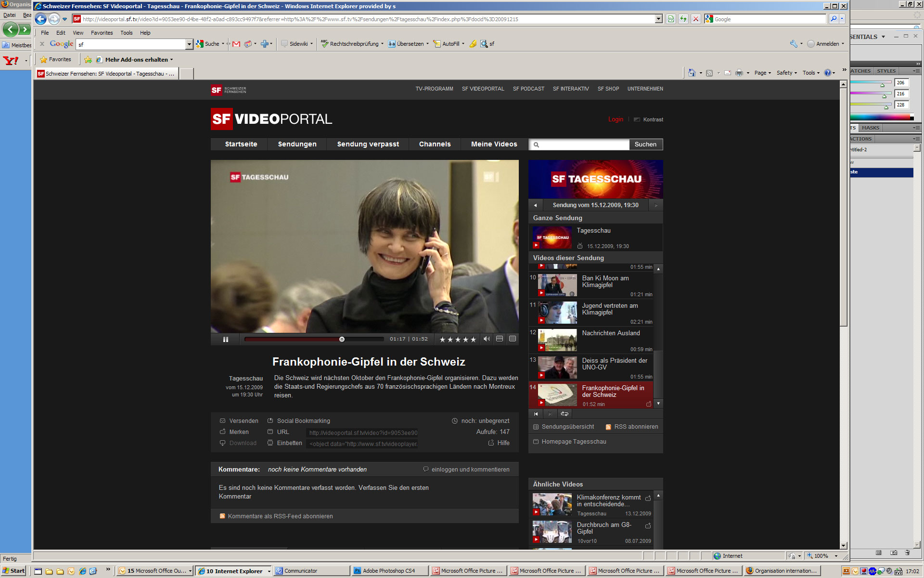The width and height of the screenshot is (924, 578).
Task: Toggle the video player's wide view icon
Action: [x=500, y=339]
